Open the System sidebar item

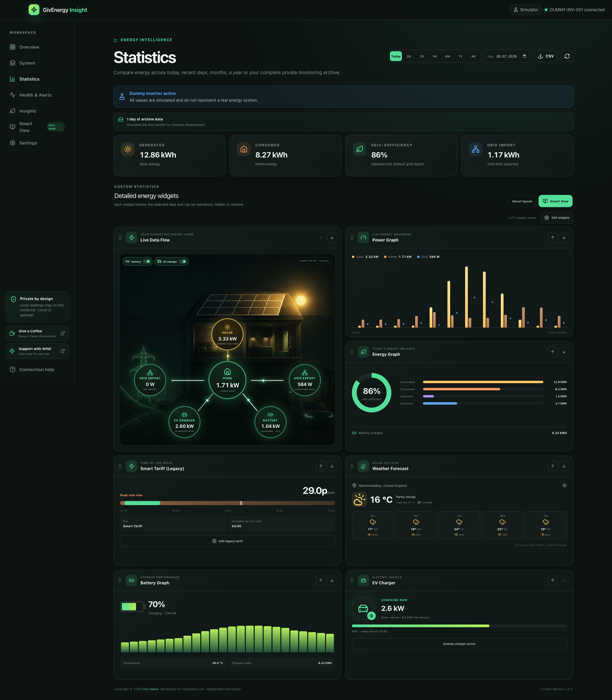(37, 63)
